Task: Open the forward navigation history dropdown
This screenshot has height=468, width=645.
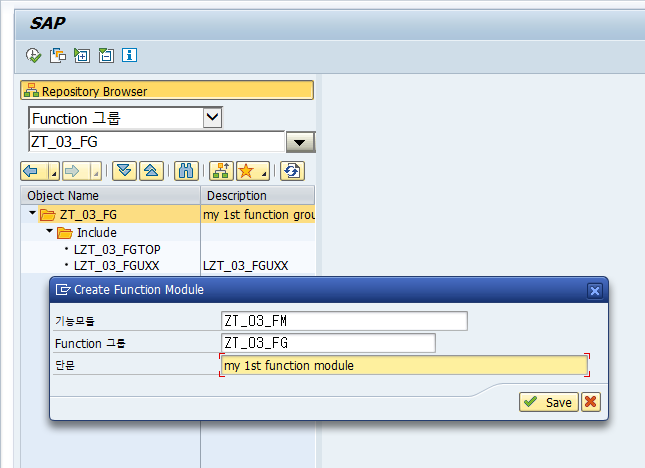Action: [x=96, y=171]
